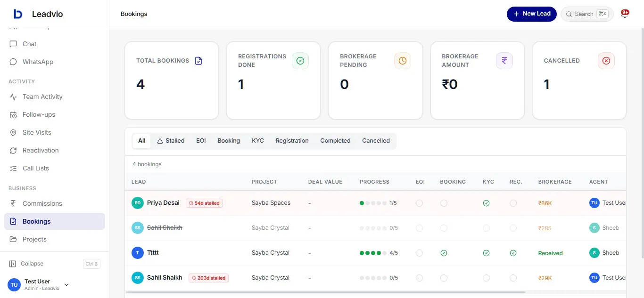
Task: Go to Team Activity page
Action: [54, 97]
